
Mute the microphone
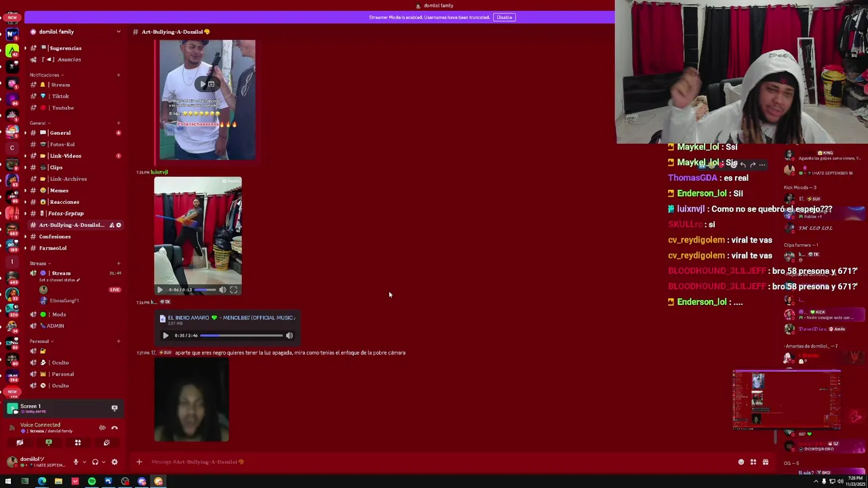coord(75,462)
